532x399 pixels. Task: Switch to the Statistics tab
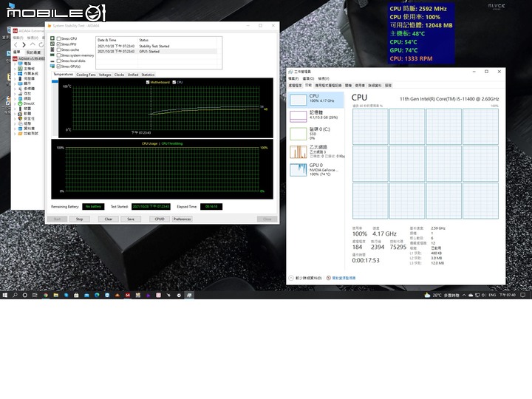coord(148,75)
